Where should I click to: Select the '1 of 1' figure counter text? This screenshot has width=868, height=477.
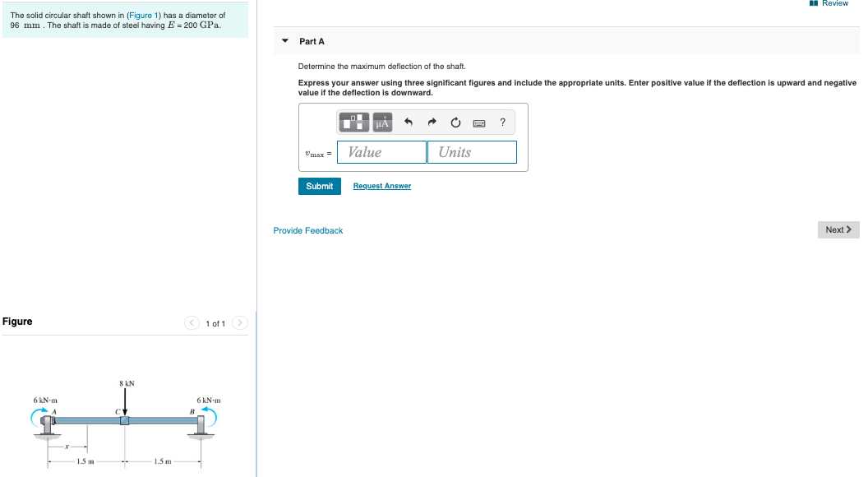(x=215, y=323)
